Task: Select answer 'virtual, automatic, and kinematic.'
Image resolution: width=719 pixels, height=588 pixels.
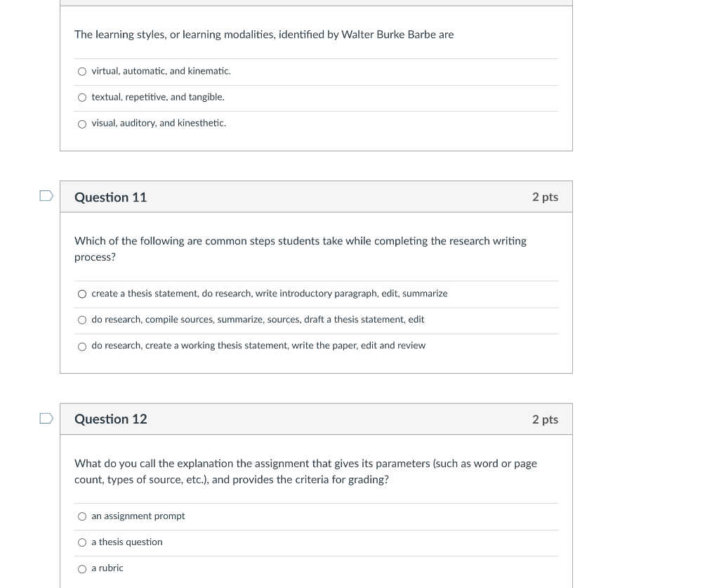Action: [82, 71]
